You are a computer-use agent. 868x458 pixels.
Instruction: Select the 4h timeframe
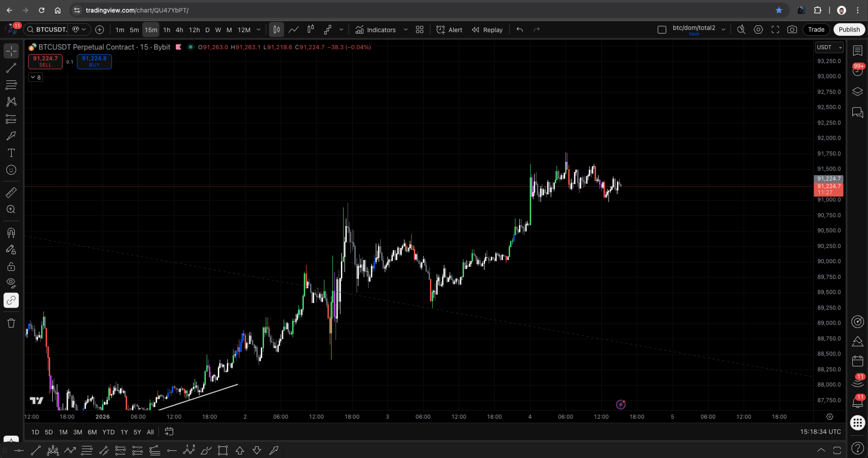click(x=179, y=30)
